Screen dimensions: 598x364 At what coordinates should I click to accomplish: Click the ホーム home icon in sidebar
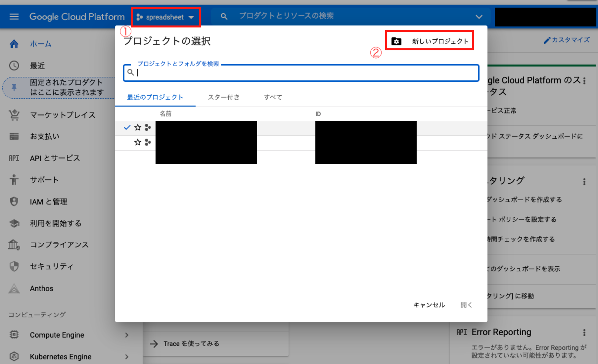(x=14, y=44)
